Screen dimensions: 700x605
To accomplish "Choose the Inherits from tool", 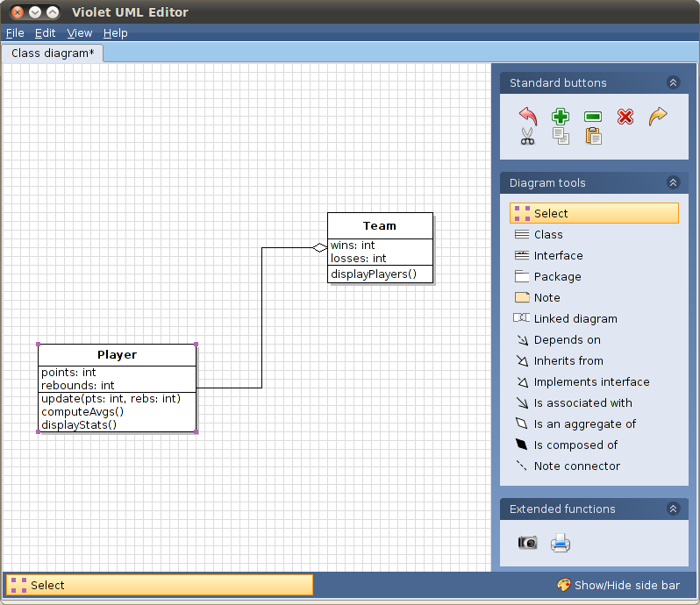I will (568, 360).
